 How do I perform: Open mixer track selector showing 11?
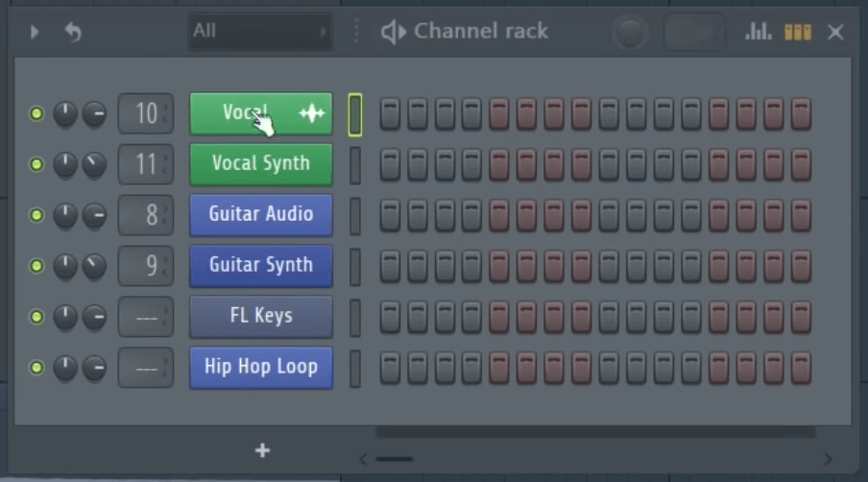[x=146, y=164]
